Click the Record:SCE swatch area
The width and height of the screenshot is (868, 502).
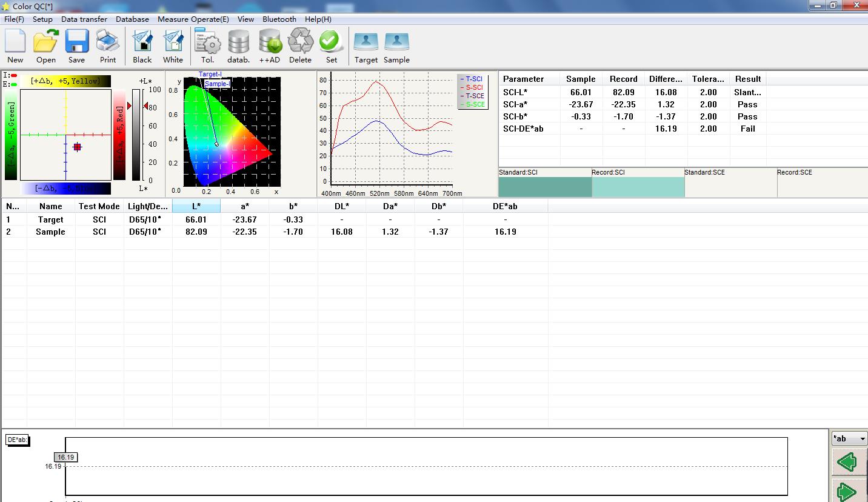[823, 187]
